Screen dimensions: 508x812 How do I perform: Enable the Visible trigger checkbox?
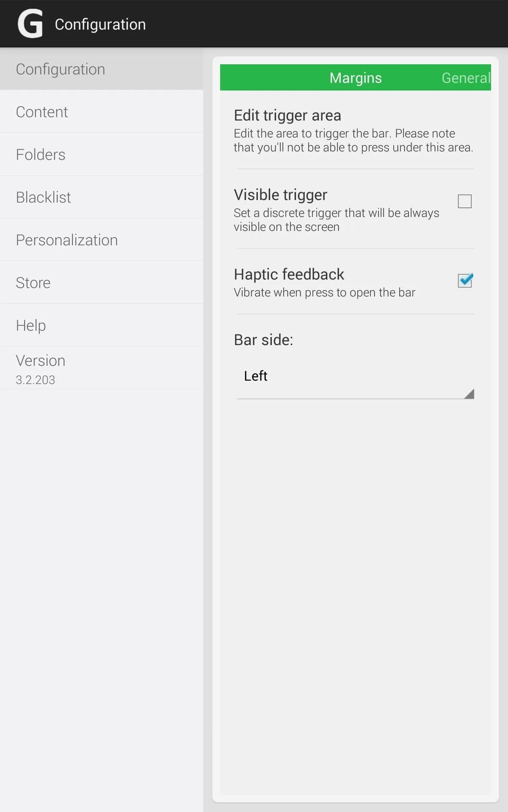pyautogui.click(x=464, y=201)
